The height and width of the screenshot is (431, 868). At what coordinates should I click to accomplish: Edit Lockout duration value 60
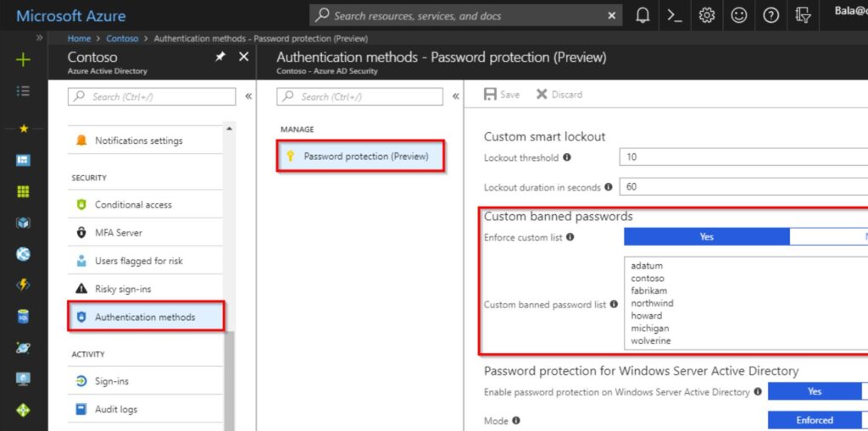click(x=743, y=187)
